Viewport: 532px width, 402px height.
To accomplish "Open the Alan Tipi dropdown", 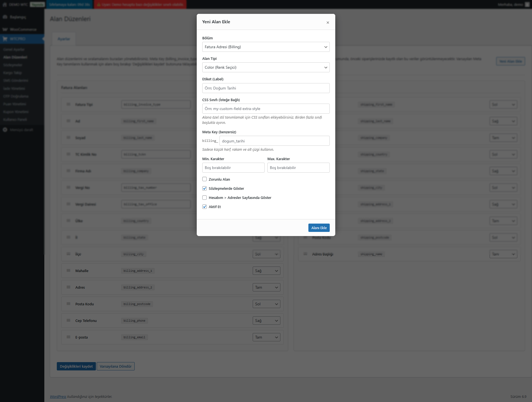I will pyautogui.click(x=266, y=67).
